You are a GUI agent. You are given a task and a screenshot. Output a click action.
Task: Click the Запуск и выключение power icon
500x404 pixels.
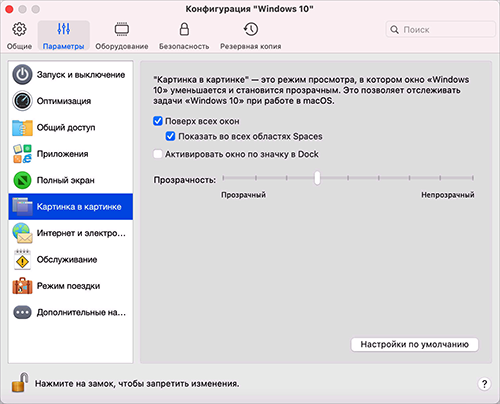coord(22,74)
